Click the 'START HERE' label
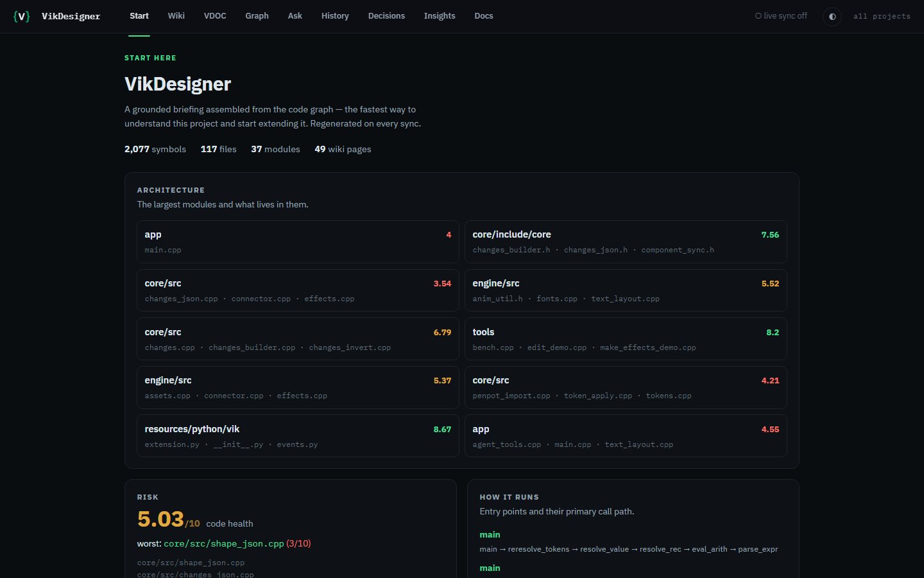924x578 pixels. [150, 58]
